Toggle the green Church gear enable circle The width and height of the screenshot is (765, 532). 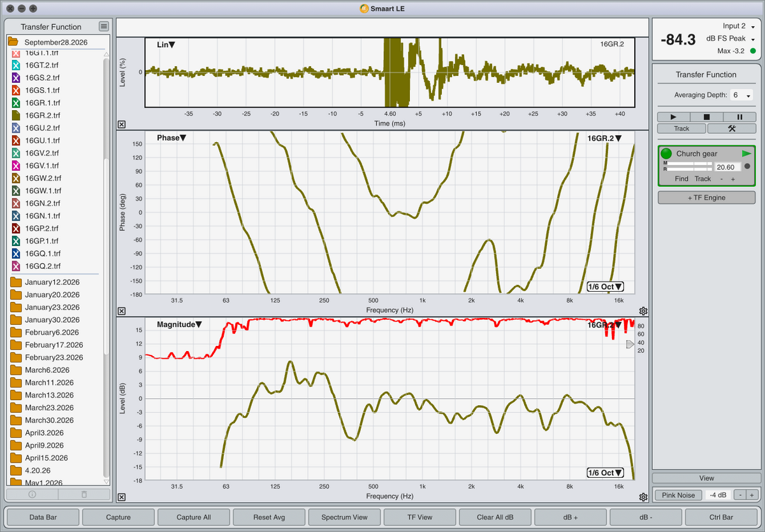click(x=666, y=154)
